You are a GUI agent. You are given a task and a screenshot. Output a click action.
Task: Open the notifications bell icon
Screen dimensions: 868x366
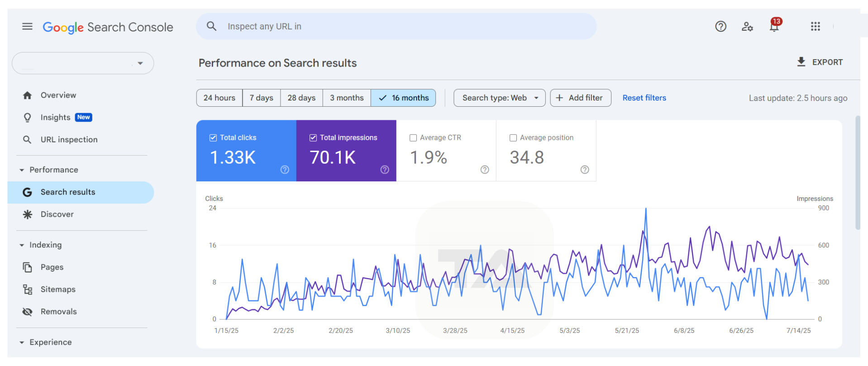(774, 27)
